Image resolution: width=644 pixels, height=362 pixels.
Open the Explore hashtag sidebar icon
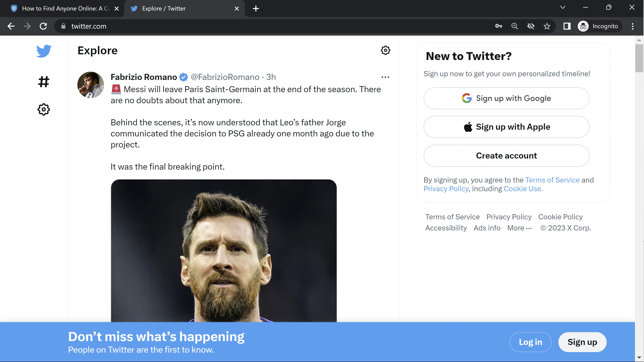click(x=44, y=82)
